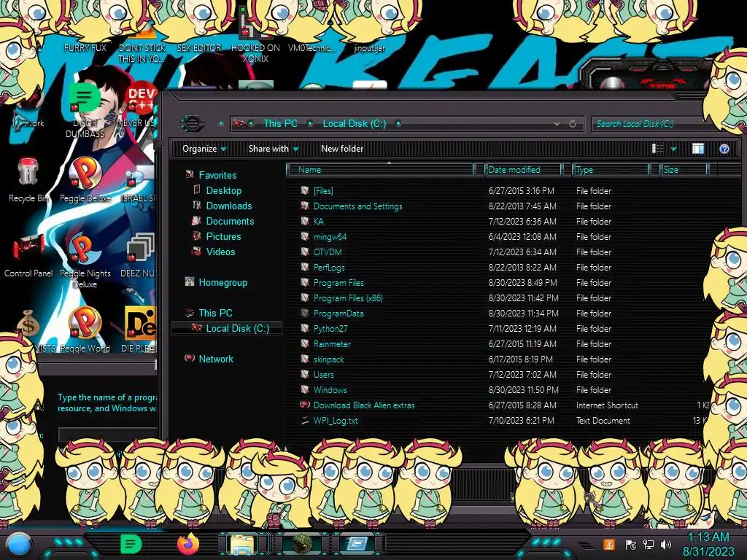Select the Documents and Settings folder name
Viewport: 747px width, 560px height.
(x=357, y=206)
